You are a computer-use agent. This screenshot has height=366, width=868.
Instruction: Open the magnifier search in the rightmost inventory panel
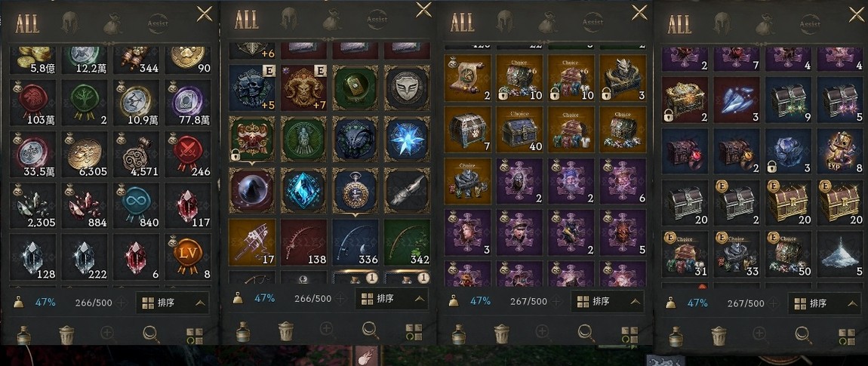coord(802,334)
